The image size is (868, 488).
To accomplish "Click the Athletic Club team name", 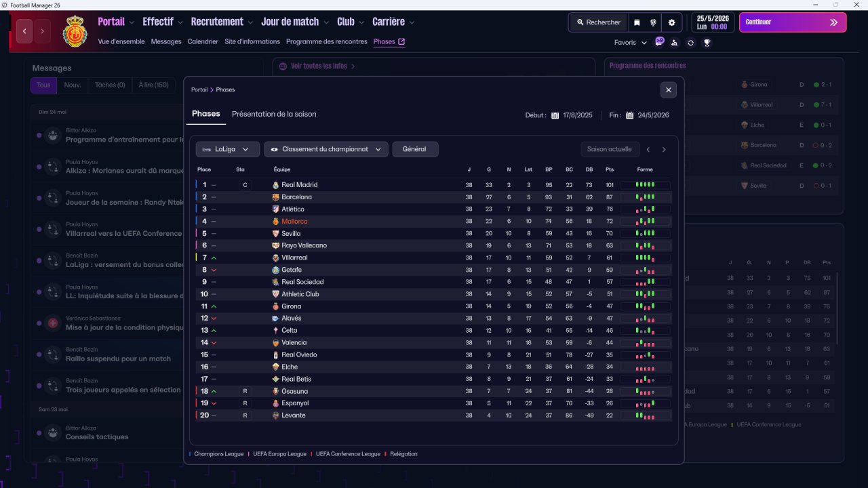I will point(300,294).
